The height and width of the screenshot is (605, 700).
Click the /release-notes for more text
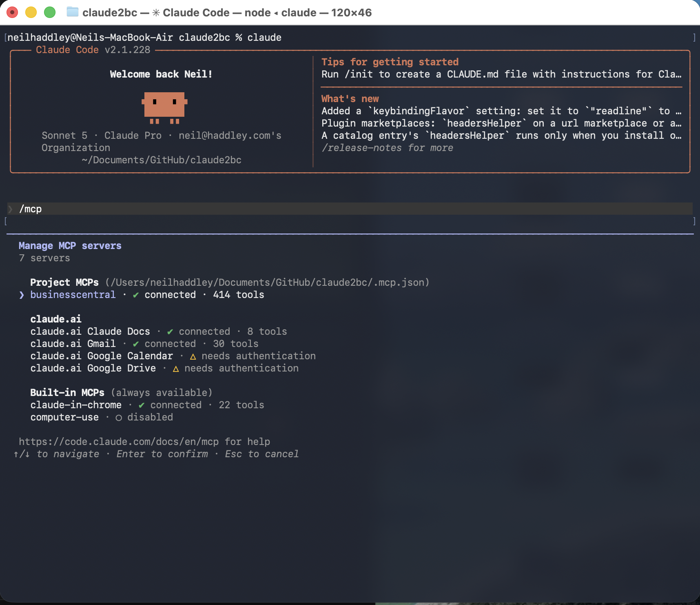pos(387,148)
